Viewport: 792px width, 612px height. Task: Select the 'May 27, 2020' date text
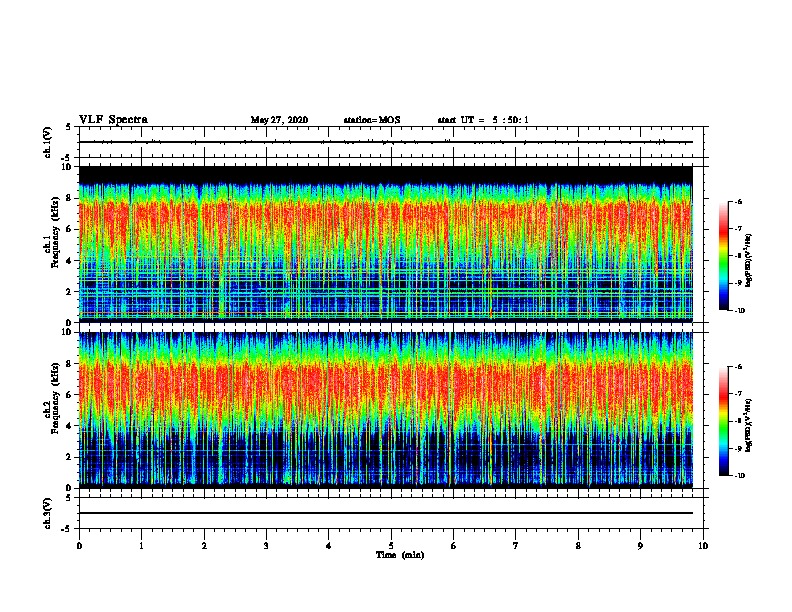click(279, 120)
